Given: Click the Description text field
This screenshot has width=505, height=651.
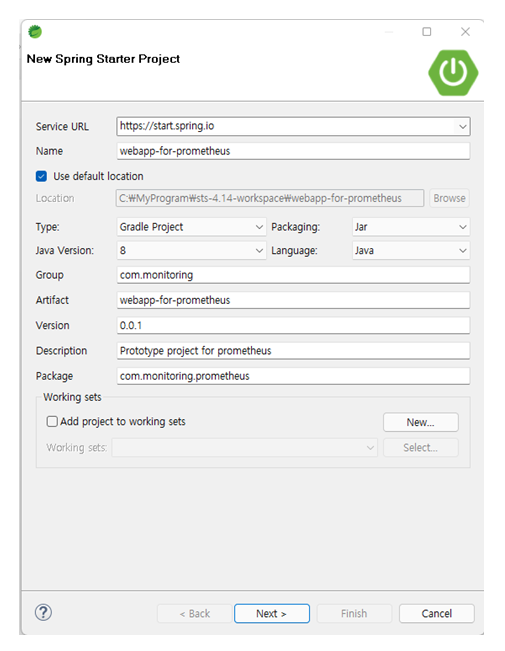Looking at the screenshot, I should coord(293,351).
